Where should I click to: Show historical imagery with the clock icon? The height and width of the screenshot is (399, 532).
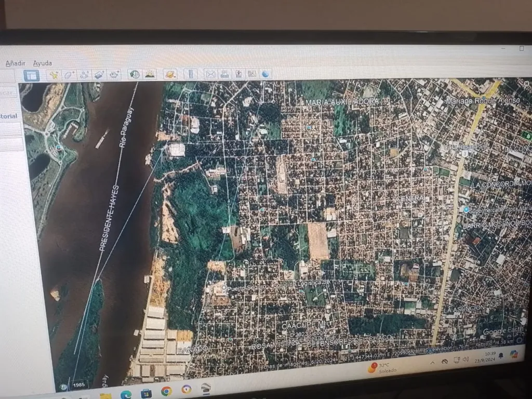point(135,74)
